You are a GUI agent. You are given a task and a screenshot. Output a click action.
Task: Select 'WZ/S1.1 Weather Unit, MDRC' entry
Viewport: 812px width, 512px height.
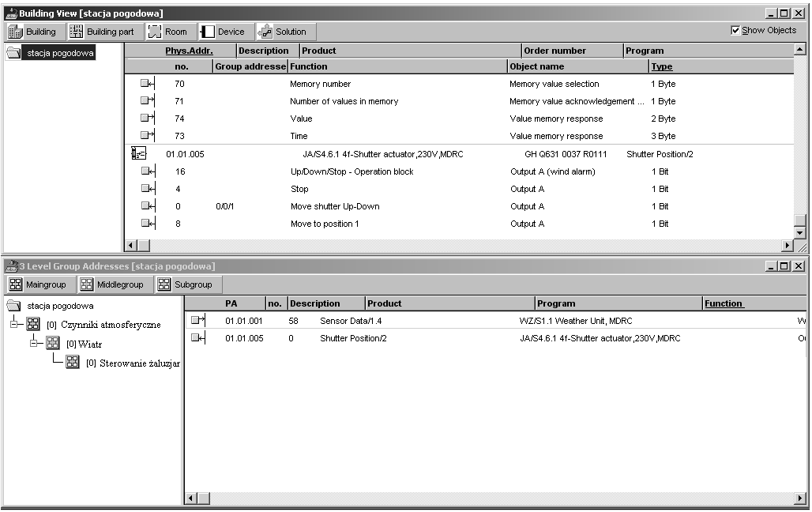click(575, 321)
